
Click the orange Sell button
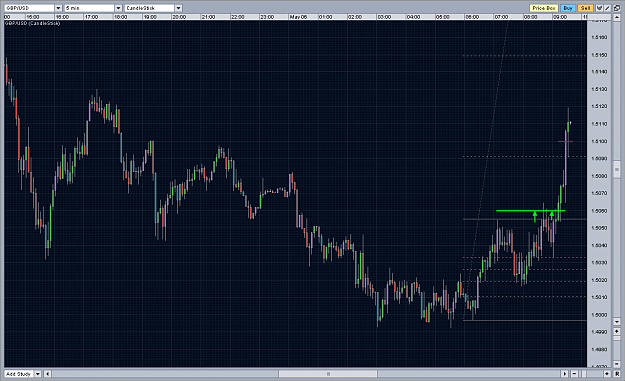coord(586,8)
